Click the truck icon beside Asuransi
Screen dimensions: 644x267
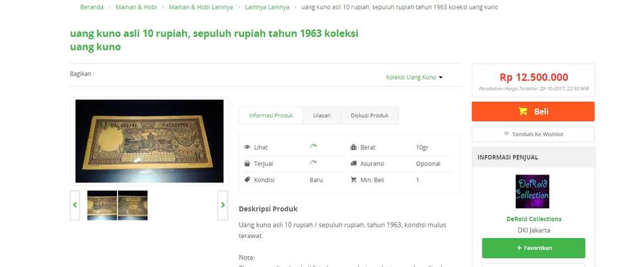pyautogui.click(x=353, y=163)
